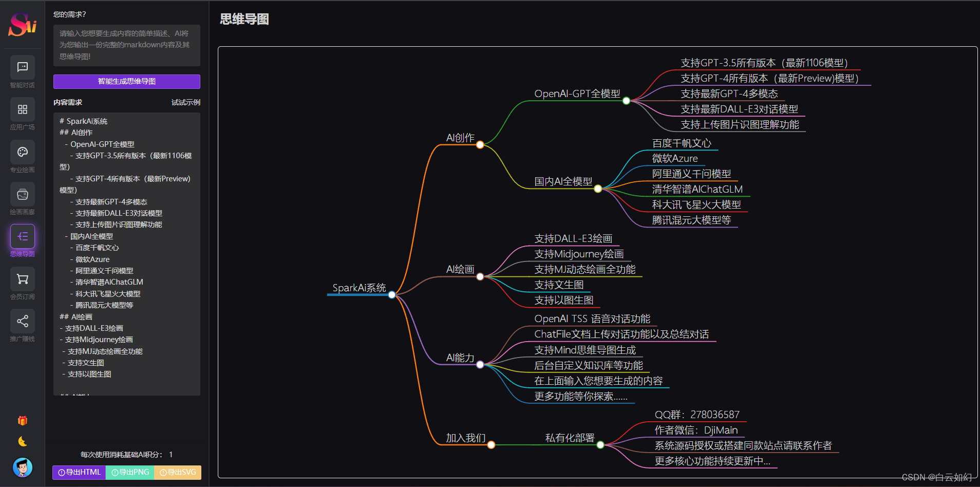Click the 支持文生图 map node
980x487 pixels.
pyautogui.click(x=559, y=285)
